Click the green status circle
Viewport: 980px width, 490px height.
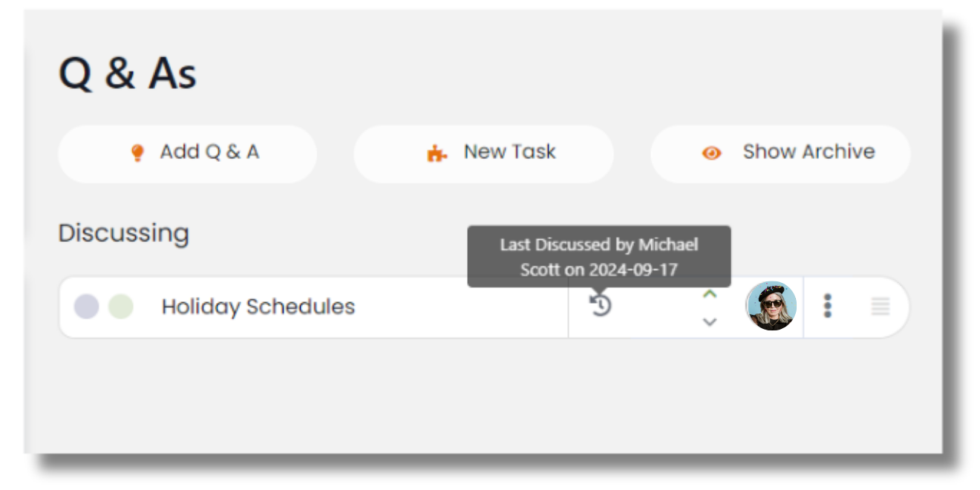pyautogui.click(x=120, y=307)
